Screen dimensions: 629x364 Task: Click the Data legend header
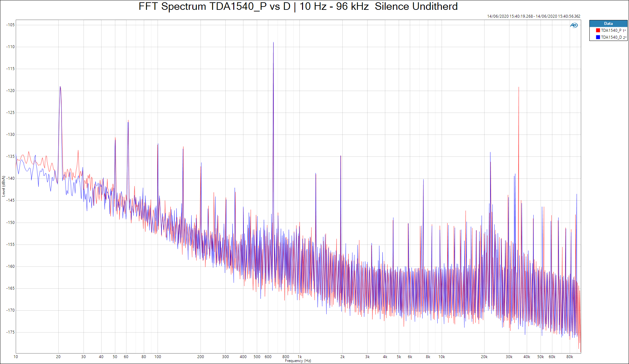pos(608,24)
